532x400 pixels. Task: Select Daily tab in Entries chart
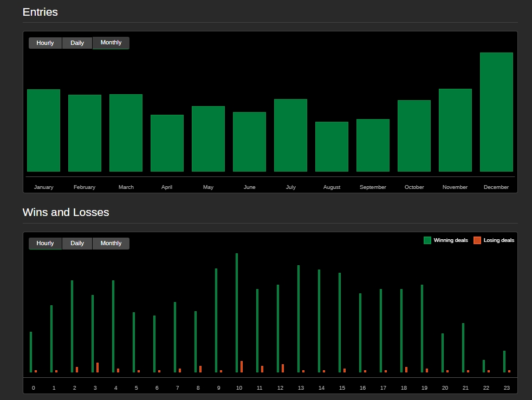(x=77, y=43)
